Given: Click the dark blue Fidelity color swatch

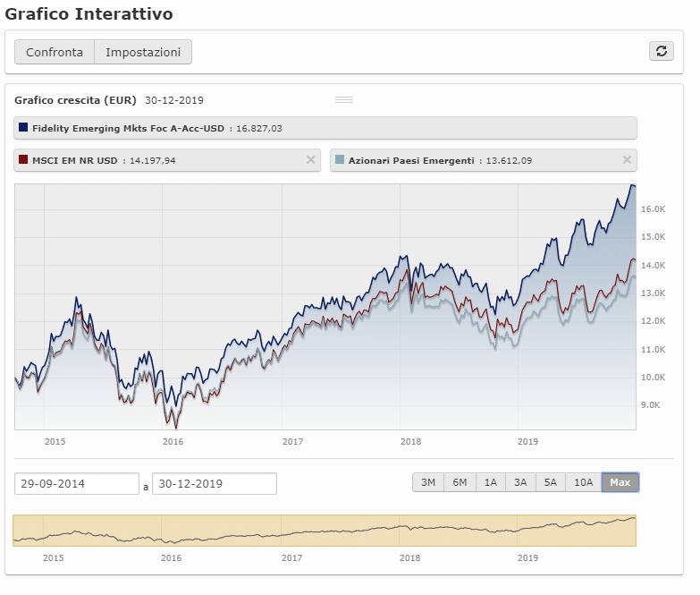Looking at the screenshot, I should [x=23, y=128].
